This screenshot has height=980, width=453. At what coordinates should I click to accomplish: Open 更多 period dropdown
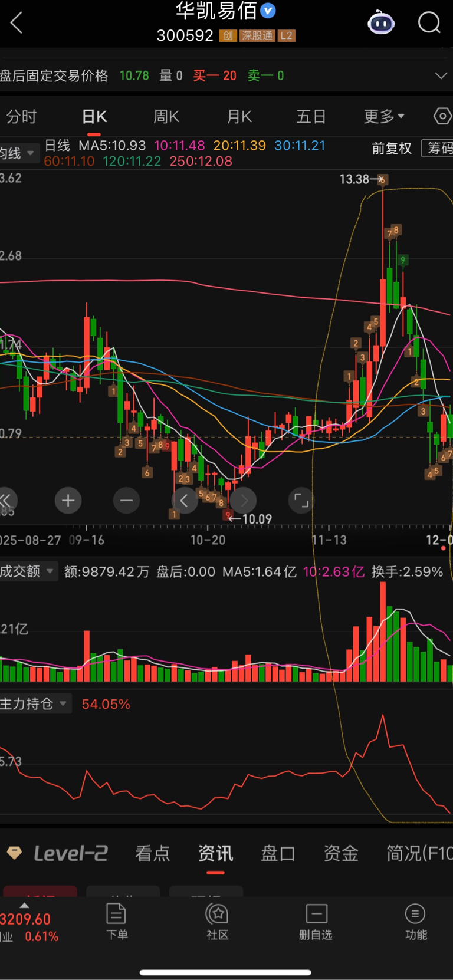point(384,116)
